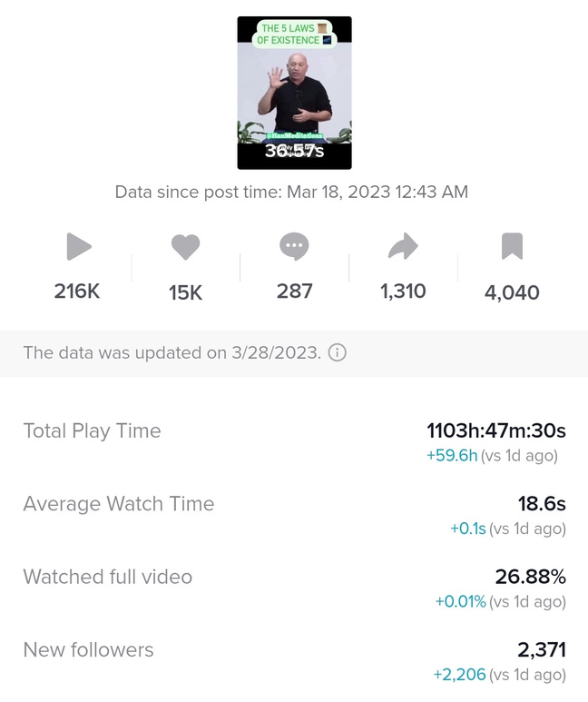
Task: Open the data update info icon
Action: (x=337, y=352)
